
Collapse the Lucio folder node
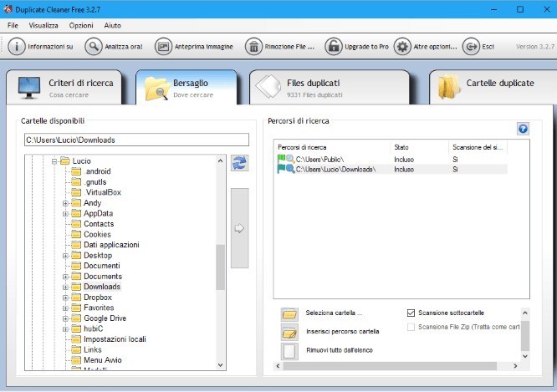click(x=54, y=160)
